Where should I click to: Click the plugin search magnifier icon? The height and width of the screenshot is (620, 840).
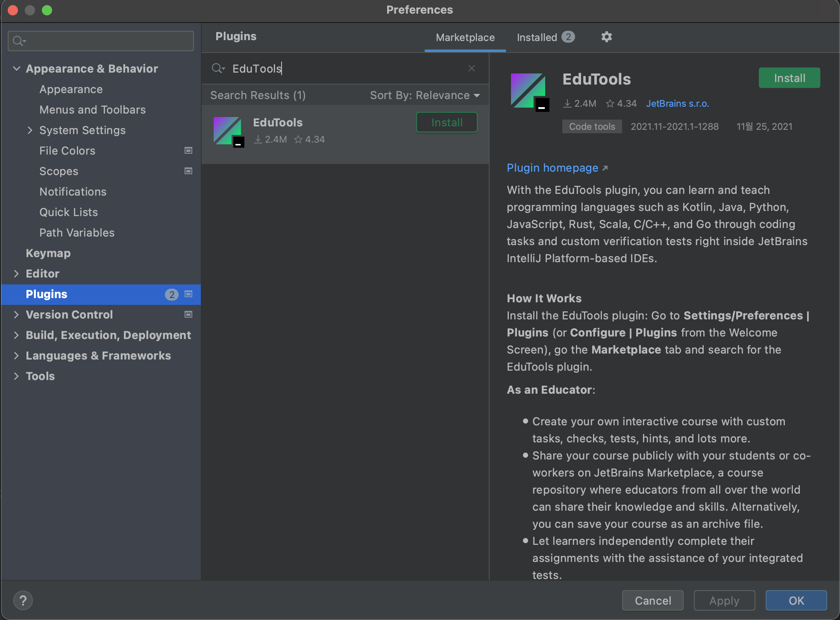point(217,68)
